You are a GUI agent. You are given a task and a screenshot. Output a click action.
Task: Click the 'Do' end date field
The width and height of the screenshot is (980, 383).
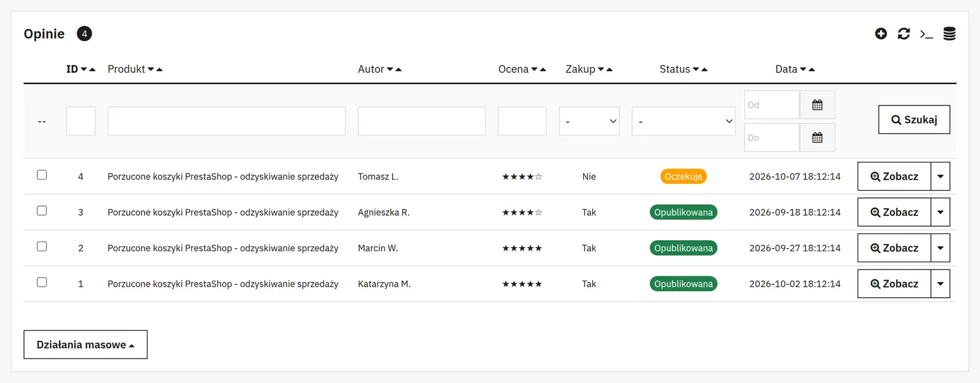point(772,137)
